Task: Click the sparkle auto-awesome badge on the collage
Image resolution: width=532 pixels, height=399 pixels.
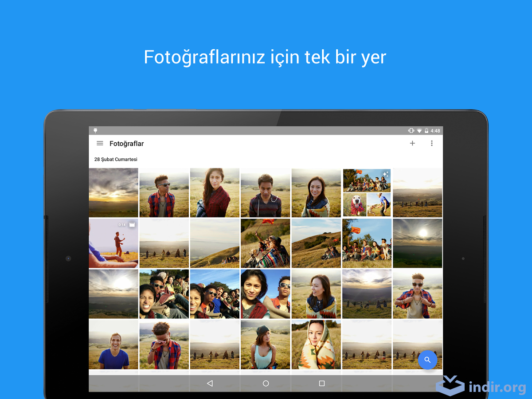Action: (x=385, y=174)
